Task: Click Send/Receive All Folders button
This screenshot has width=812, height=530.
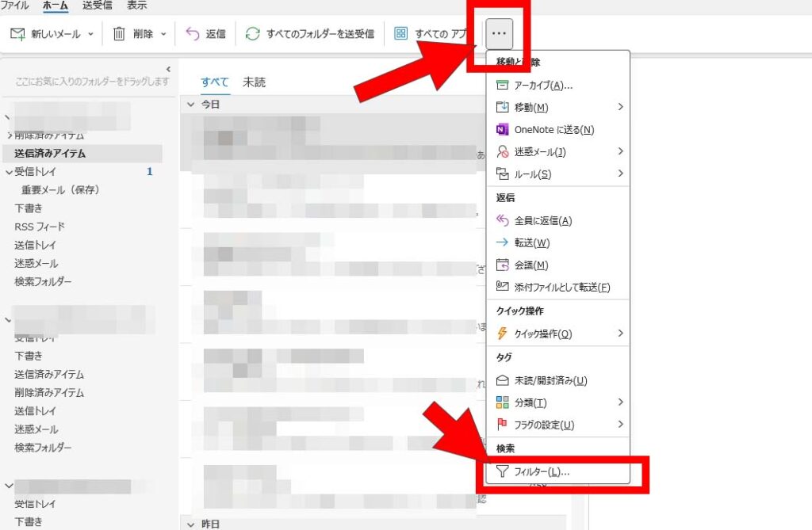Action: point(310,34)
